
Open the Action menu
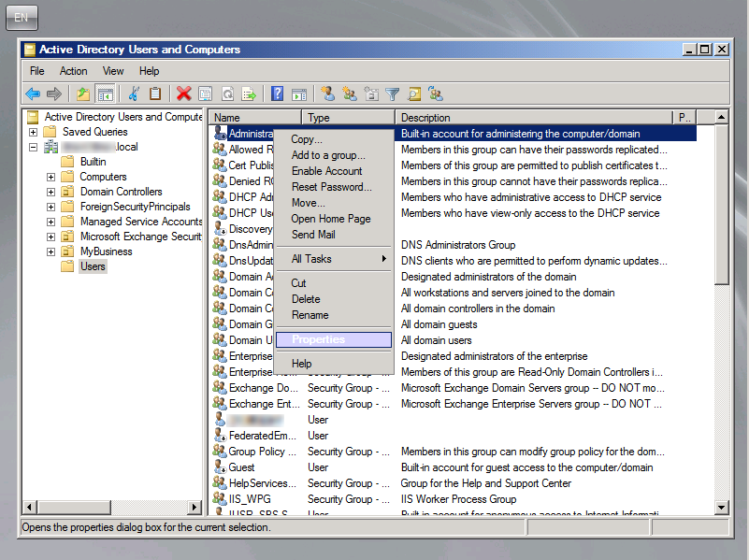click(x=73, y=71)
